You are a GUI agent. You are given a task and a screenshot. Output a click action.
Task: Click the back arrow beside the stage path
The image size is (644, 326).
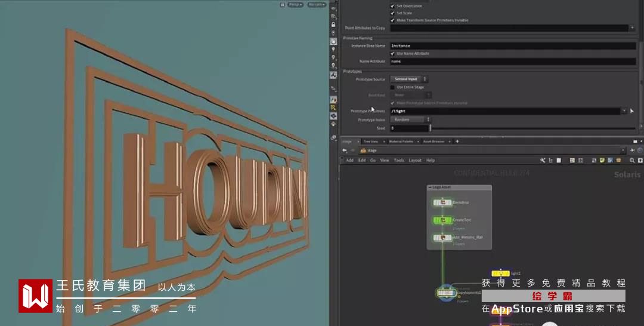coord(345,150)
